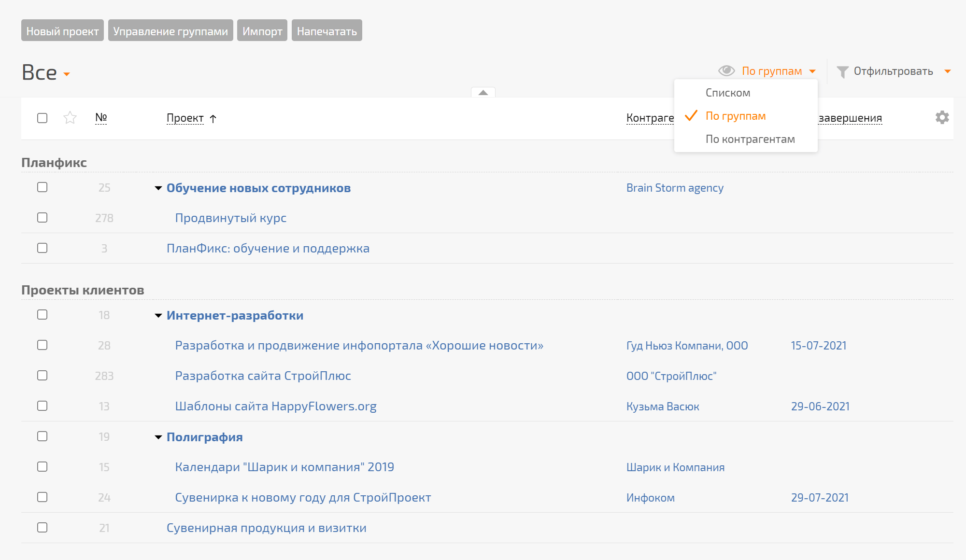The width and height of the screenshot is (966, 560).
Task: Open Сувенирная продукция и визитки project
Action: 267,528
